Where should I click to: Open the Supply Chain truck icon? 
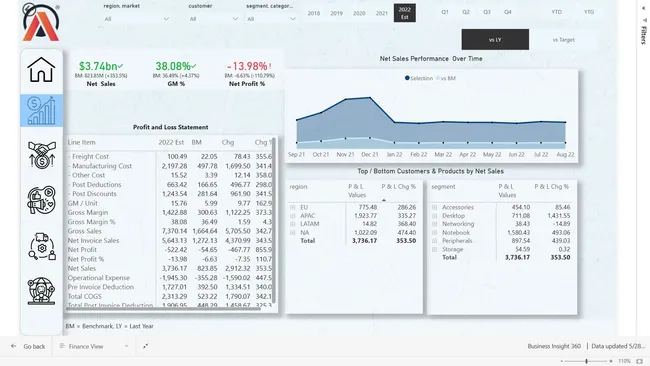tap(41, 246)
